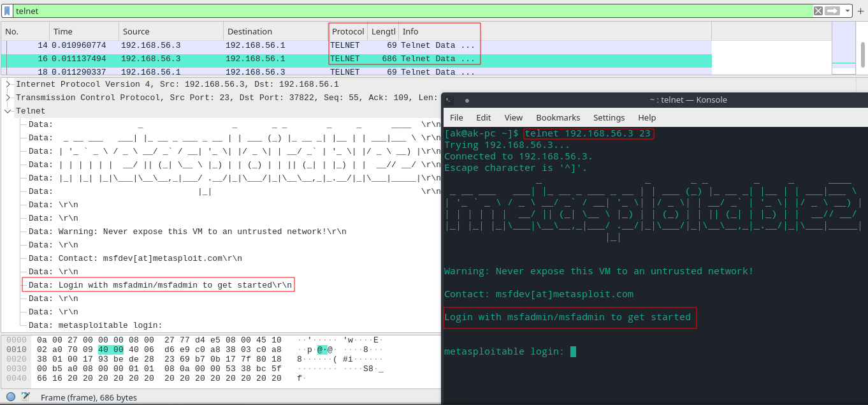Click the hex offset row 0020
This screenshot has height=405, width=868.
pos(17,359)
